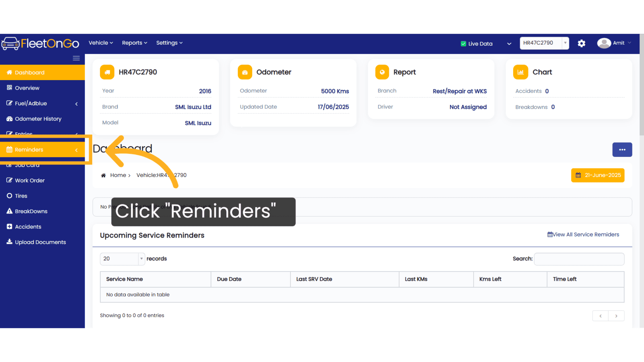The width and height of the screenshot is (644, 362).
Task: Sort by Service Name column header
Action: click(x=155, y=279)
